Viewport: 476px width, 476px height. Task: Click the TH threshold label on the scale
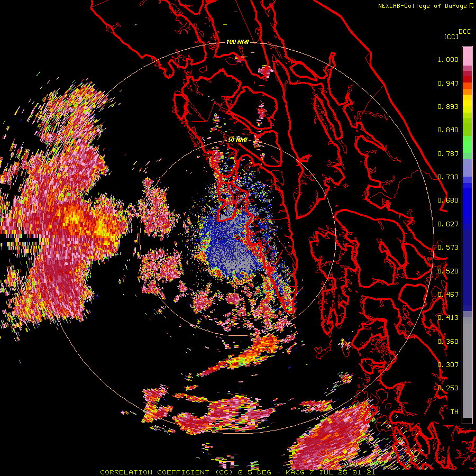tap(454, 412)
